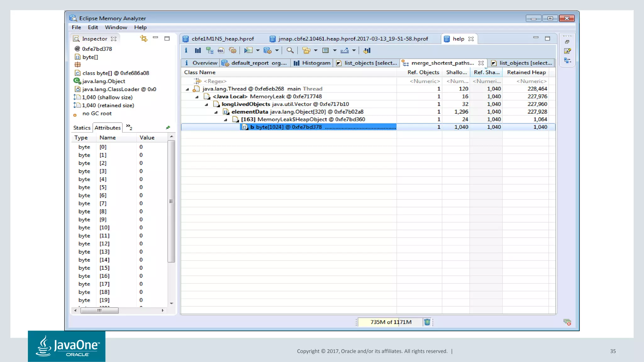Click the calculate retained size icon
The height and width of the screenshot is (362, 644).
pos(326,50)
